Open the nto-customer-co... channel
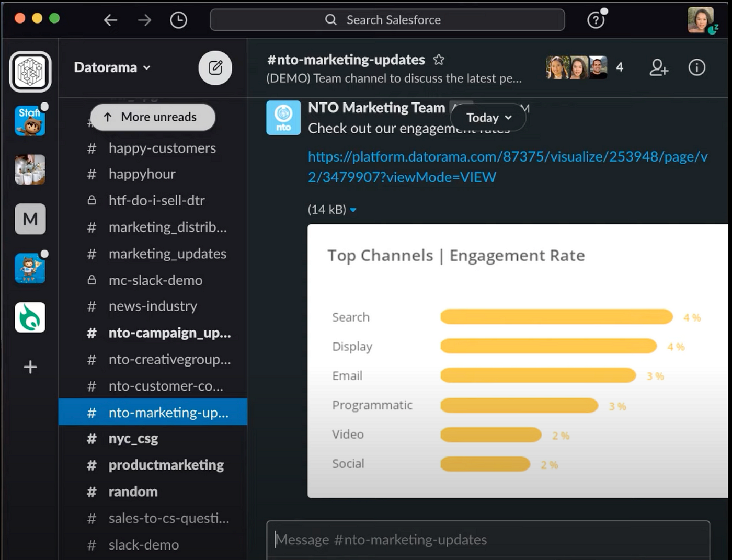Viewport: 732px width, 560px height. pos(153,386)
